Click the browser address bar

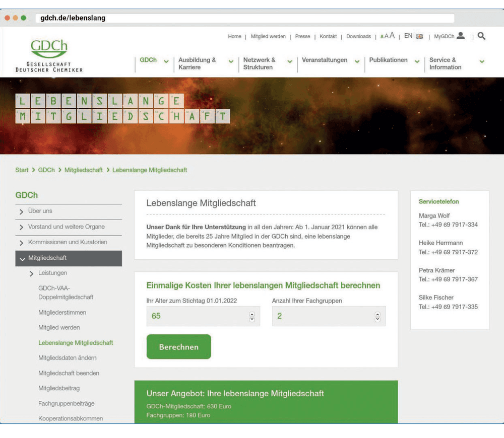245,18
